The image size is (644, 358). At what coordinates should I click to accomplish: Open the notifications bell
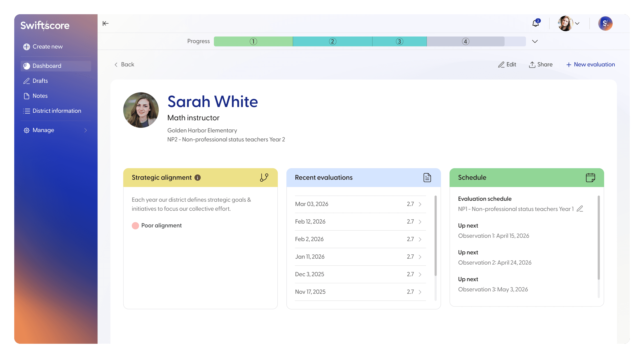(535, 23)
